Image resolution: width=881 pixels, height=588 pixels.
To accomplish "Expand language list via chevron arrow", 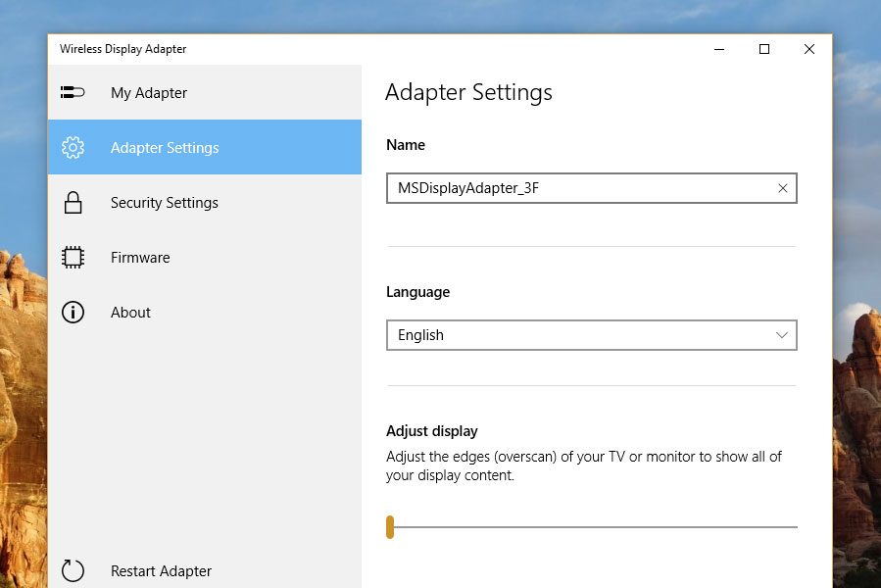I will [782, 335].
